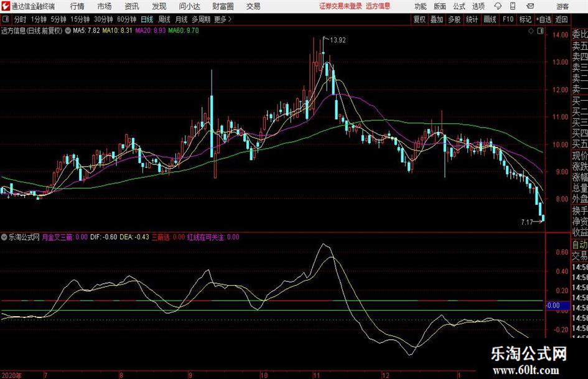Open the 公式 menu
The width and height of the screenshot is (588, 379).
click(x=459, y=6)
